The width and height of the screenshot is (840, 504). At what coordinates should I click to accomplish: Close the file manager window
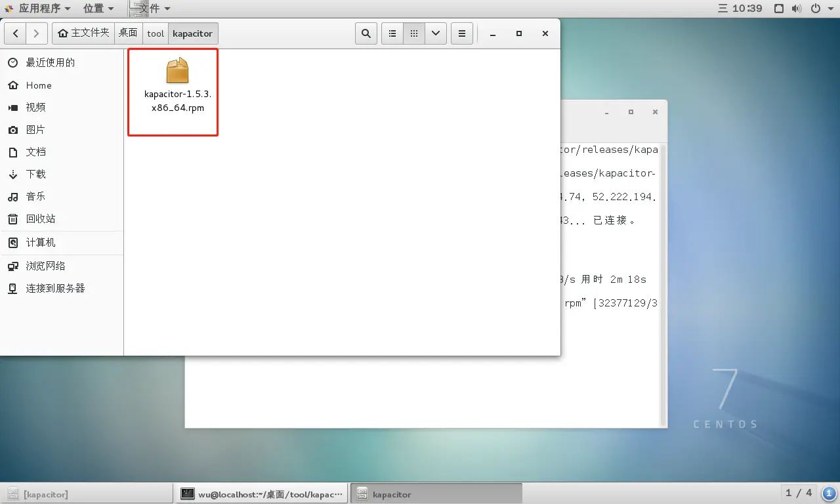tap(545, 33)
